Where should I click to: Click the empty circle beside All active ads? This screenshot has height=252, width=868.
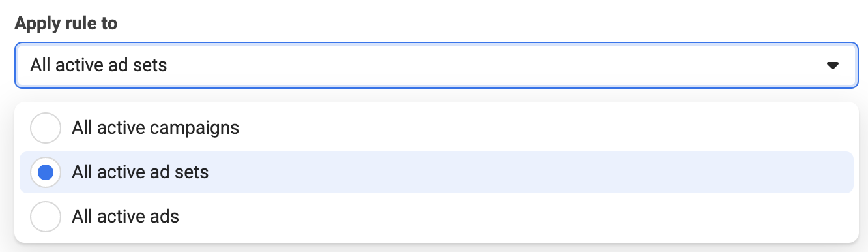pyautogui.click(x=46, y=216)
